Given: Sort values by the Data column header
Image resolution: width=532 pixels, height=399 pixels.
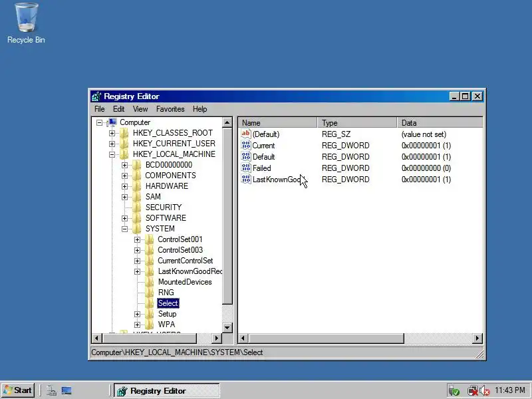Looking at the screenshot, I should (x=440, y=122).
